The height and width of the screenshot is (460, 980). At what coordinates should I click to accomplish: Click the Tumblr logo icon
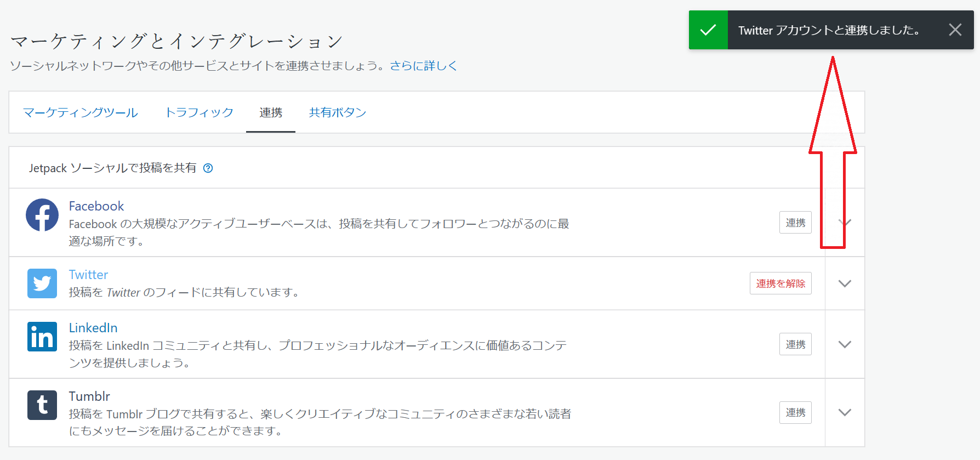pos(42,405)
